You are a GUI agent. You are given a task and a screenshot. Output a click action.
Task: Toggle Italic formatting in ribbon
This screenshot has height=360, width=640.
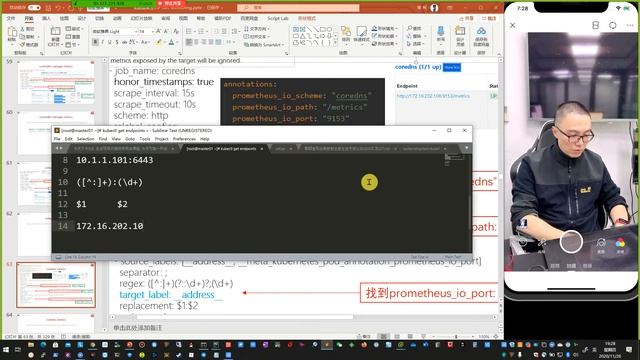tap(102, 42)
